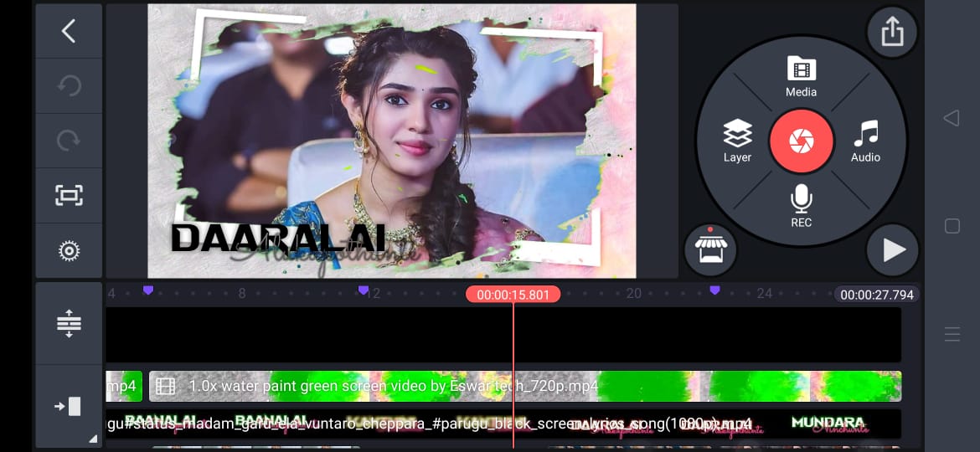Viewport: 980px width, 452px height.
Task: Undo the last edit
Action: (69, 86)
